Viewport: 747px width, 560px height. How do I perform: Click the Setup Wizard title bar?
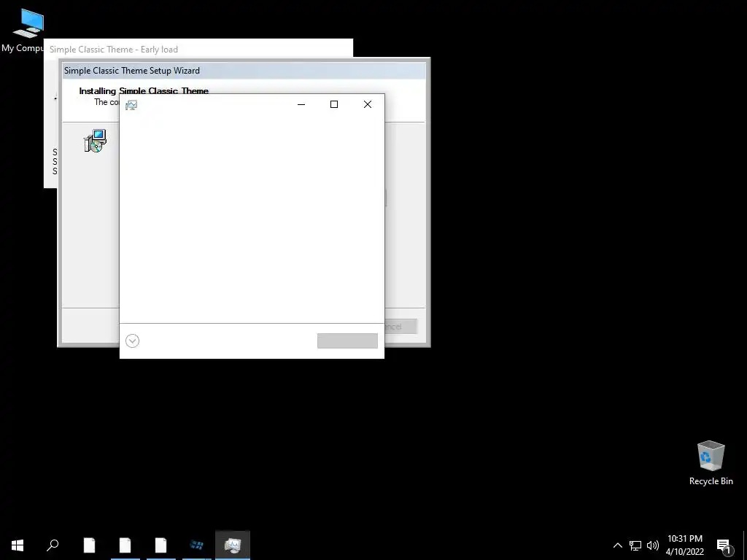pos(244,71)
